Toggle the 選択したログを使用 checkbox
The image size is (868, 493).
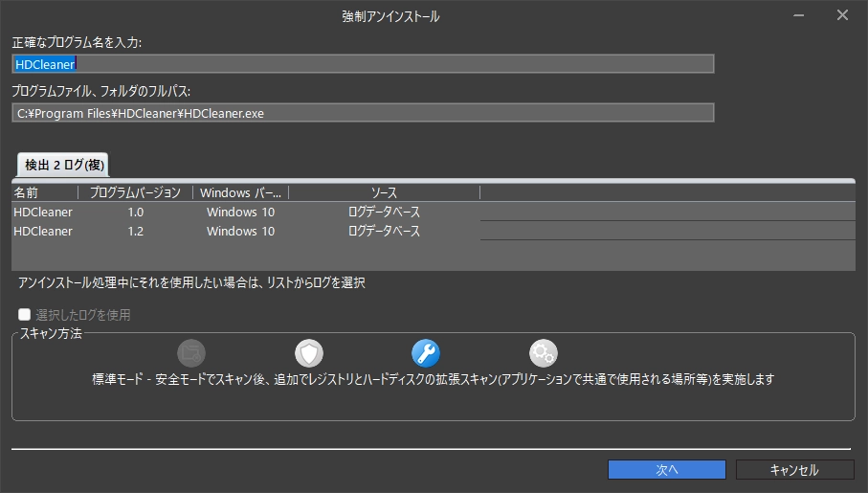[24, 315]
